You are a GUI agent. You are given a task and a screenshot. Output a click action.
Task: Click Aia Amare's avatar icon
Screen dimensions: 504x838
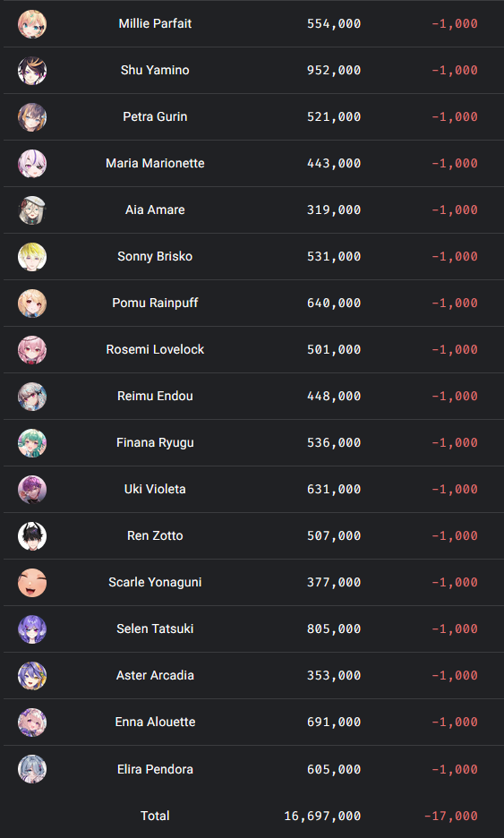tap(32, 210)
